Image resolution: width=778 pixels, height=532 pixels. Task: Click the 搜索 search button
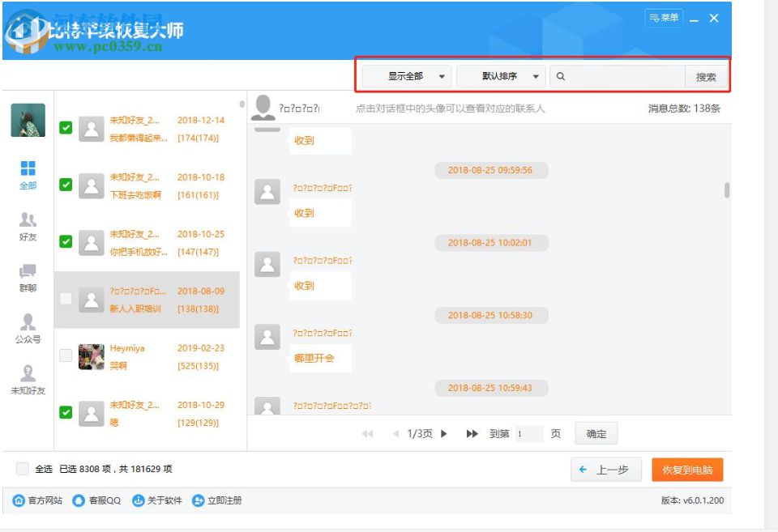[706, 75]
